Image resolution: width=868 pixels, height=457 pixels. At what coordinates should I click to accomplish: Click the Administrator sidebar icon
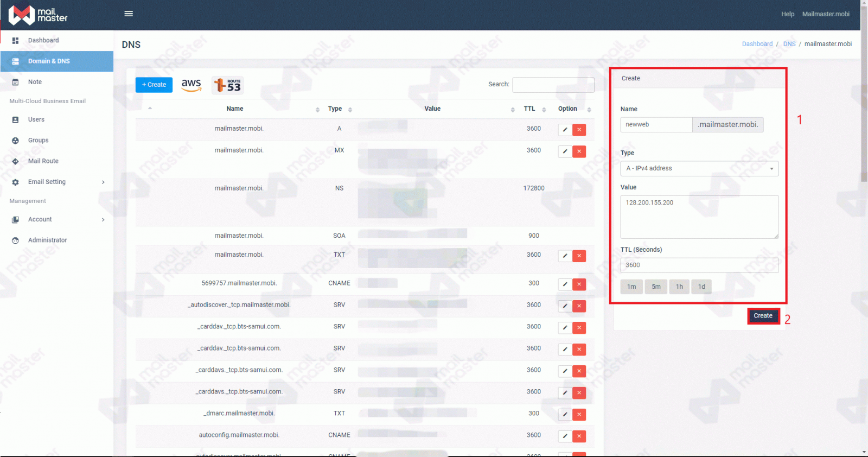click(x=15, y=240)
